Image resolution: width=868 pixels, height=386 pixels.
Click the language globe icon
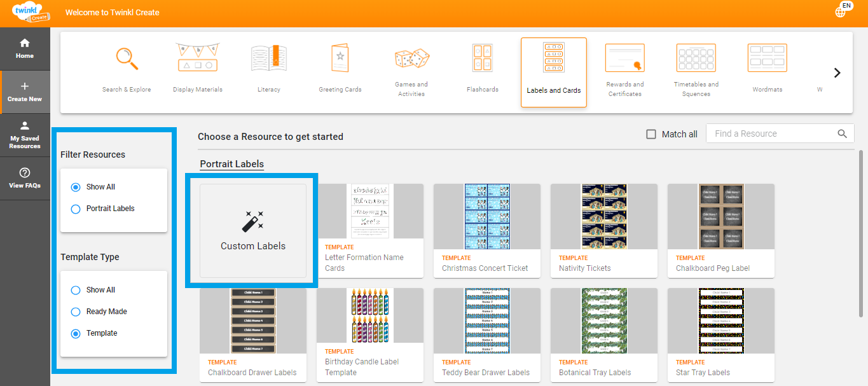841,12
